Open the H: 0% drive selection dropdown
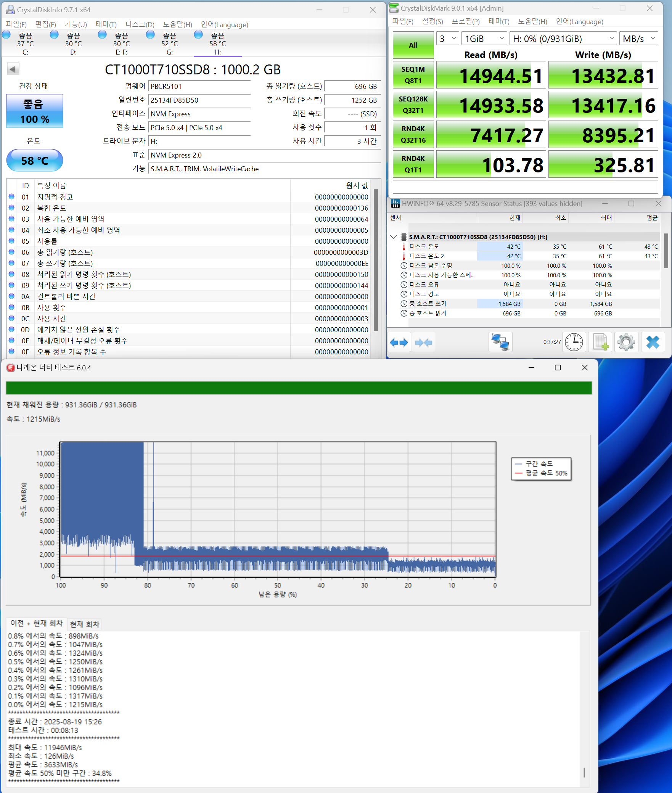 (563, 39)
